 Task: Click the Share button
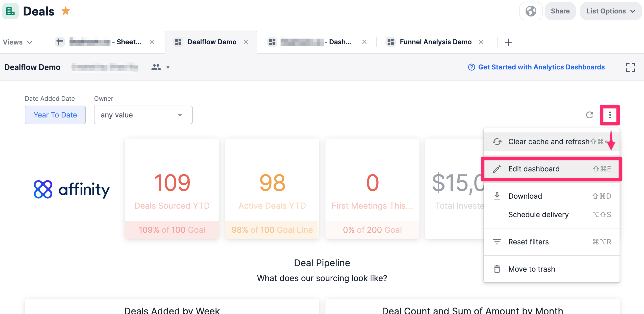[560, 11]
